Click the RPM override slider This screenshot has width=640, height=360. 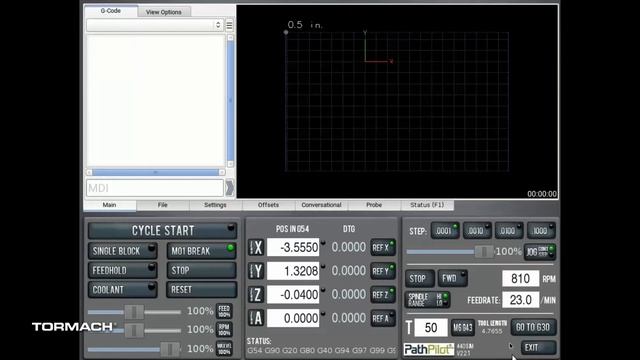[x=134, y=330]
